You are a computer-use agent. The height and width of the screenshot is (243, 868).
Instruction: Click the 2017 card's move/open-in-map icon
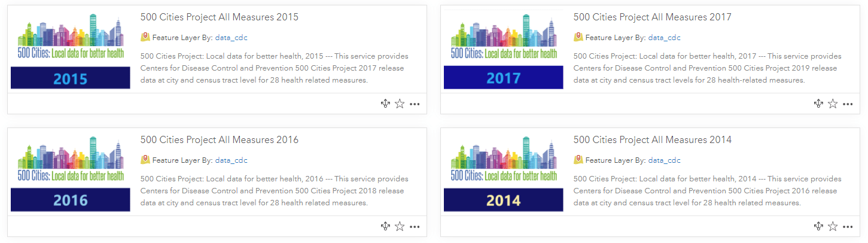point(819,104)
